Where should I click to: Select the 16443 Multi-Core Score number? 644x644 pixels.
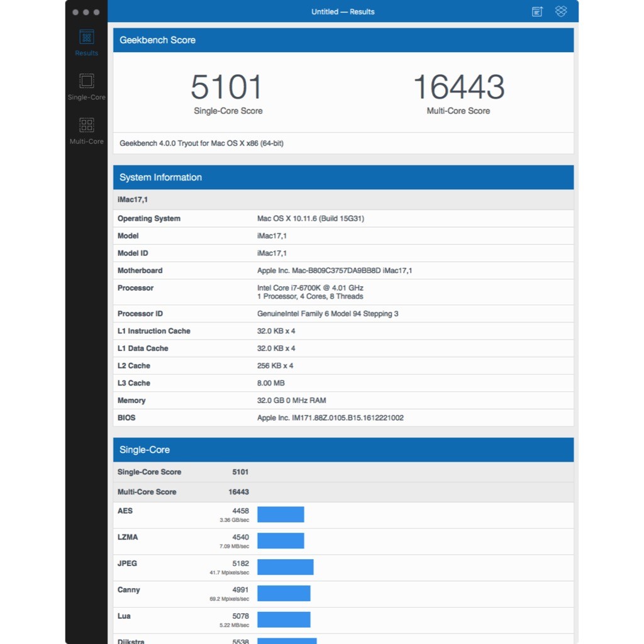(x=458, y=87)
